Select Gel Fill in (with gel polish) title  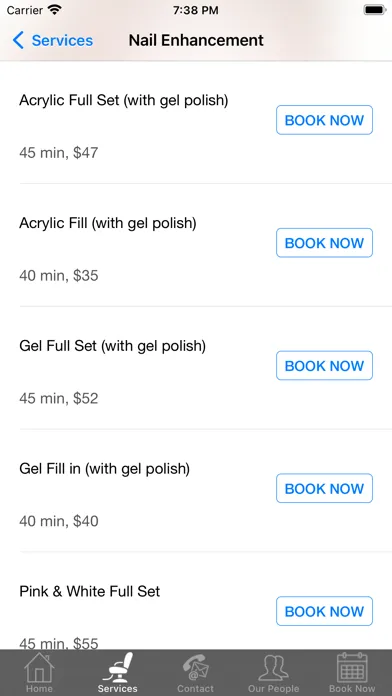(x=105, y=469)
